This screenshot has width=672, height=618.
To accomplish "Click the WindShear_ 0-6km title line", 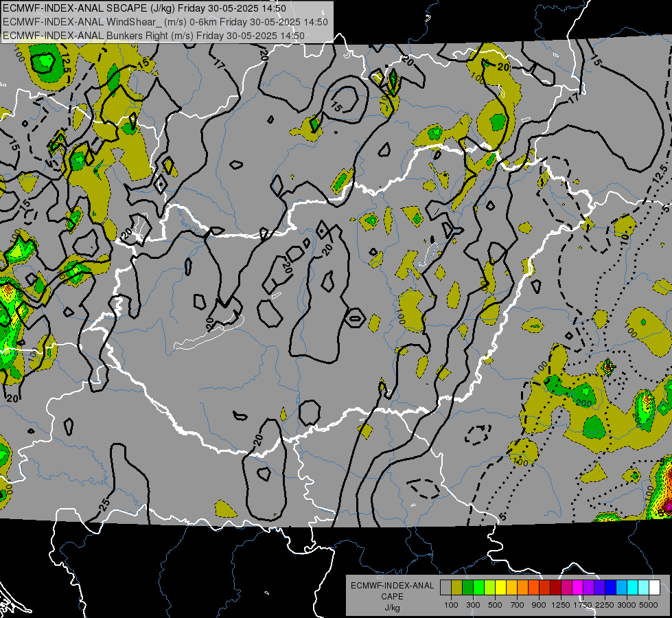I will point(165,22).
